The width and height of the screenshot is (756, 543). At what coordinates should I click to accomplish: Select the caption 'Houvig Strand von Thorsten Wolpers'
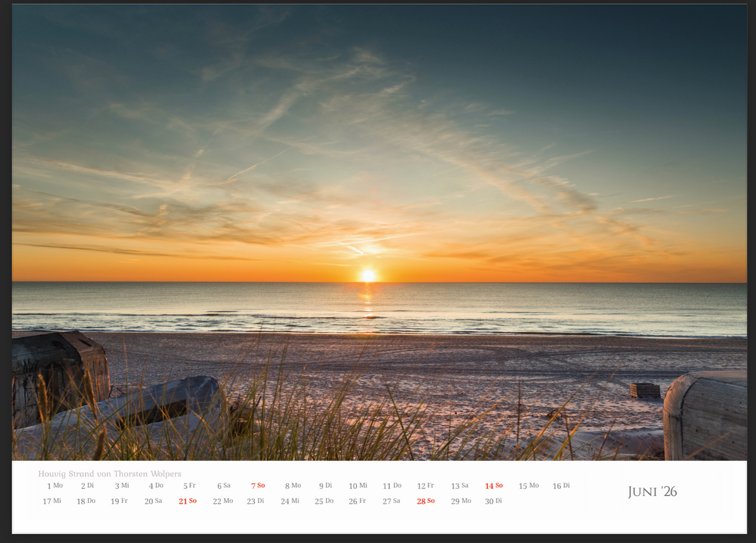click(110, 474)
